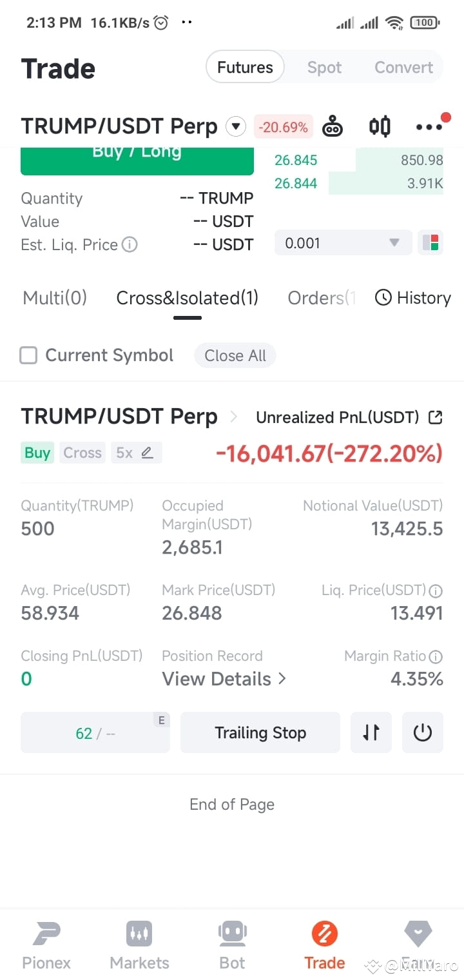The image size is (464, 980).
Task: Tap the power close position icon
Action: click(x=423, y=732)
